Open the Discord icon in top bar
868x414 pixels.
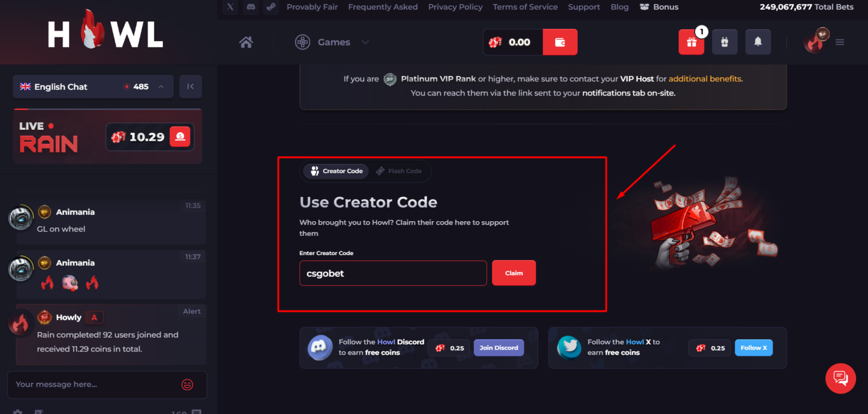point(251,7)
